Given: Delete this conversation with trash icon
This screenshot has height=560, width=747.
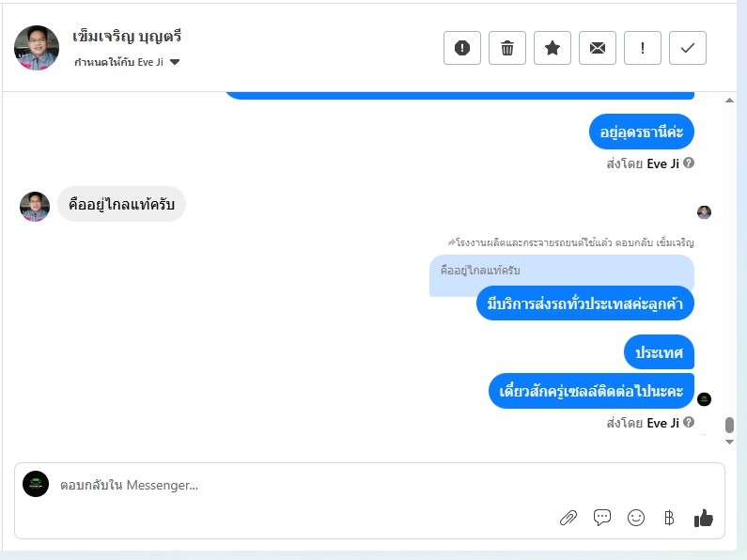Looking at the screenshot, I should click(x=506, y=48).
